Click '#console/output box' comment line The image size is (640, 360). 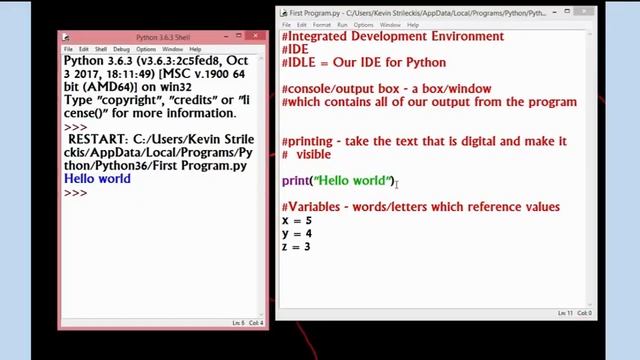click(387, 89)
